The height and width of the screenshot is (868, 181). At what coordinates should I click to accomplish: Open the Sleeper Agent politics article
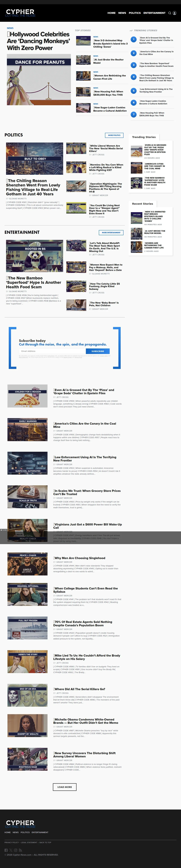click(105, 210)
